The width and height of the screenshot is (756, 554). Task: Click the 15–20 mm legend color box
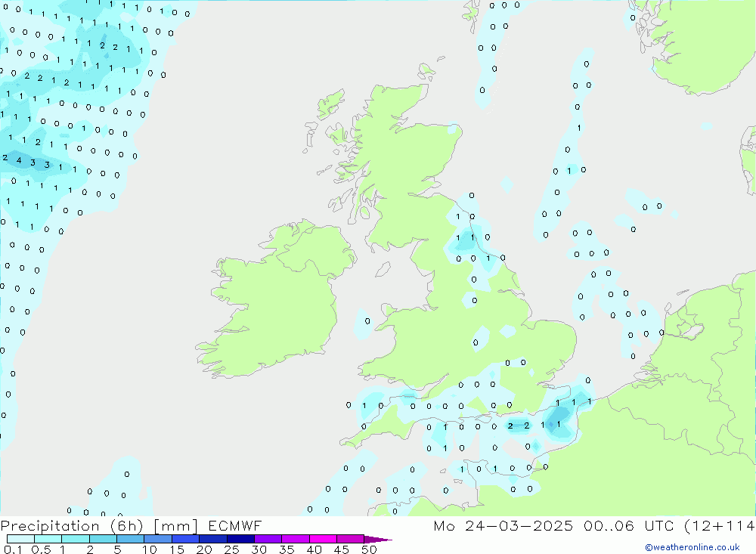(x=186, y=539)
